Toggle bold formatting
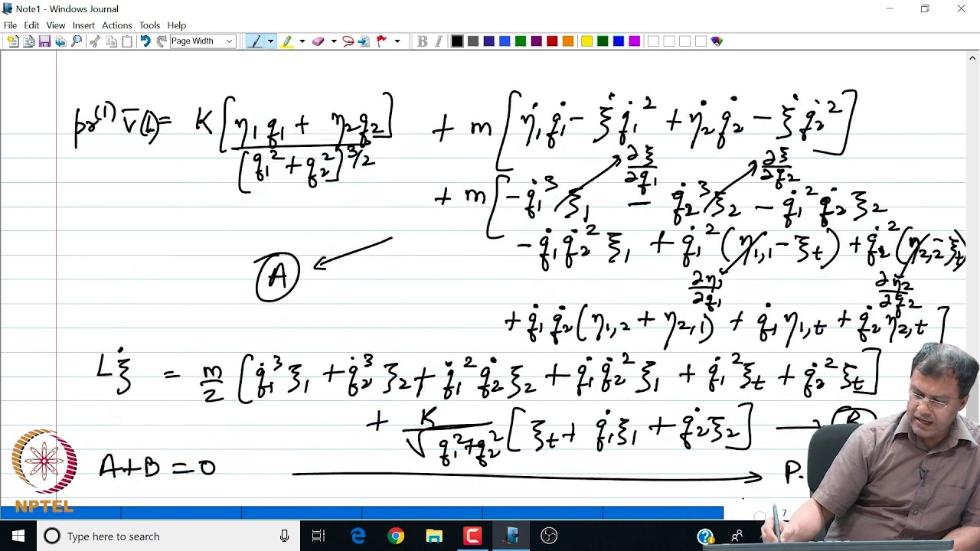This screenshot has width=980, height=551. click(422, 41)
